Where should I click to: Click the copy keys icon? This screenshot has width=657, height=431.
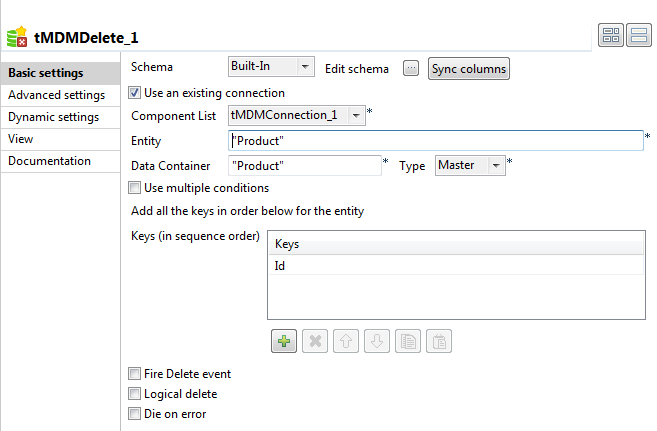(407, 341)
